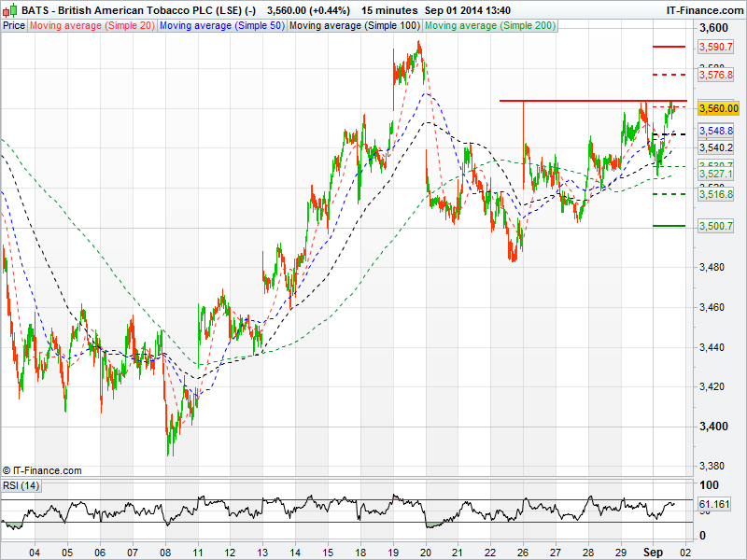
Task: Click the 3,440 price axis label
Action: 713,347
